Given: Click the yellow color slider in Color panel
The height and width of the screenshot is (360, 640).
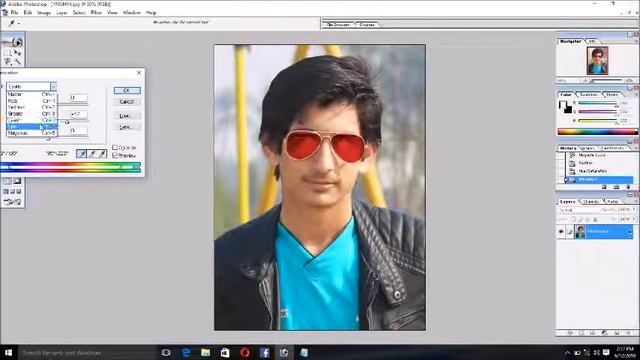Looking at the screenshot, I should [x=598, y=121].
